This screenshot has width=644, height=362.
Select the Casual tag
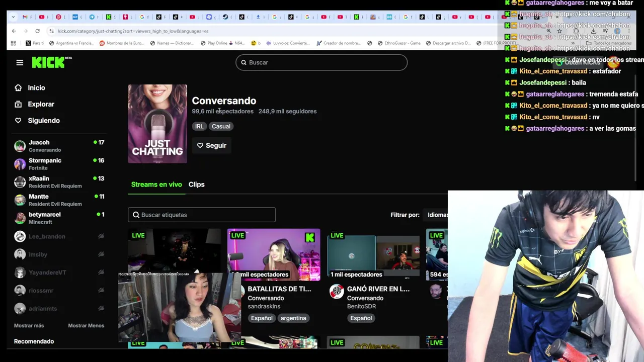pyautogui.click(x=221, y=126)
